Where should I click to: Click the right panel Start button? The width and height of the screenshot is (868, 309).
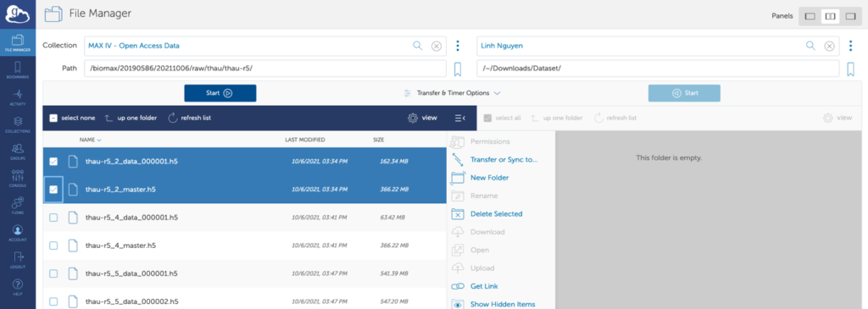684,93
